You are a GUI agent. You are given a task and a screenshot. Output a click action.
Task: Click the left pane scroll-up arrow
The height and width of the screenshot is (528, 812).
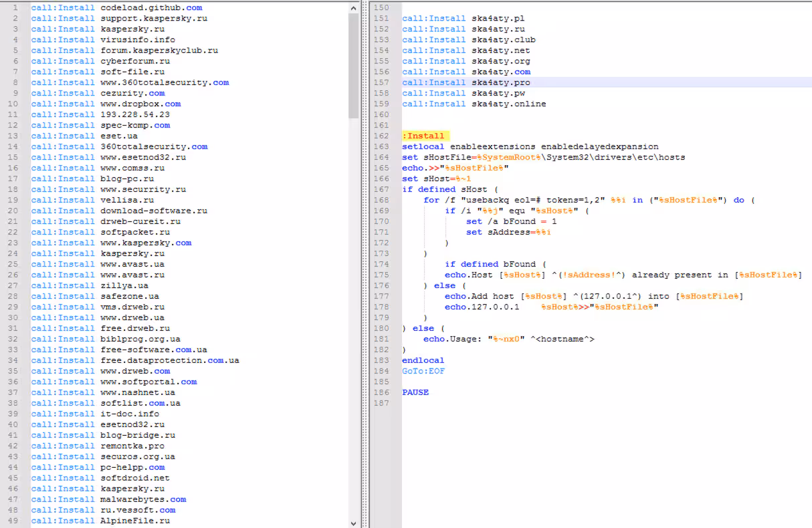[354, 7]
